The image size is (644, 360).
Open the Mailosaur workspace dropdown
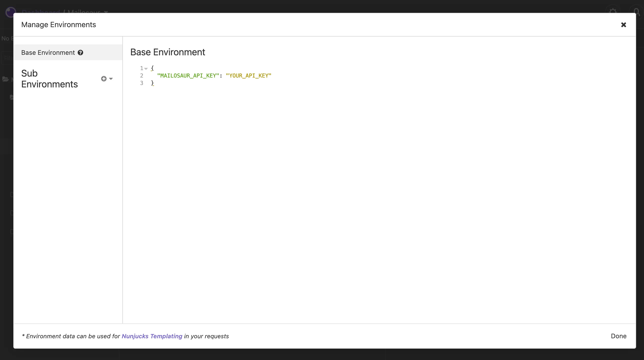point(106,12)
